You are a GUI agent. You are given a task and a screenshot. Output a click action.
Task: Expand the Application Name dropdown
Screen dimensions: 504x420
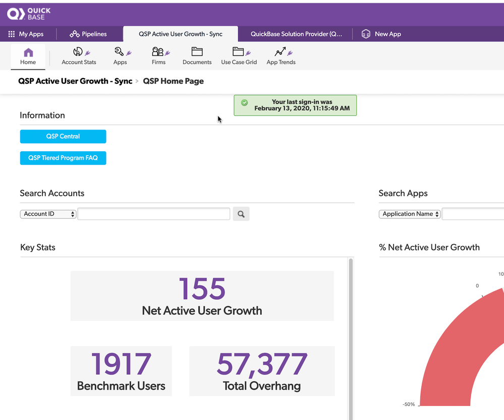410,214
